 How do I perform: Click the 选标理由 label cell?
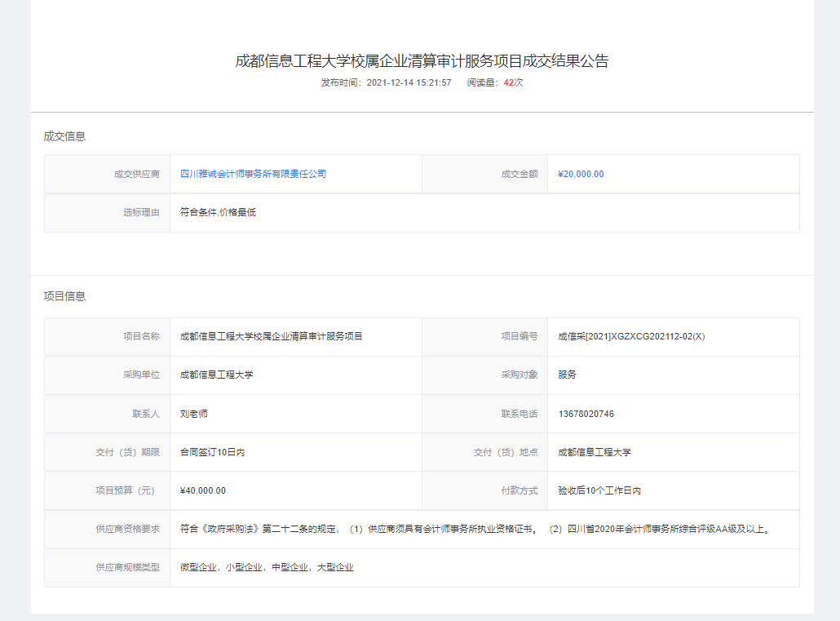(x=107, y=212)
